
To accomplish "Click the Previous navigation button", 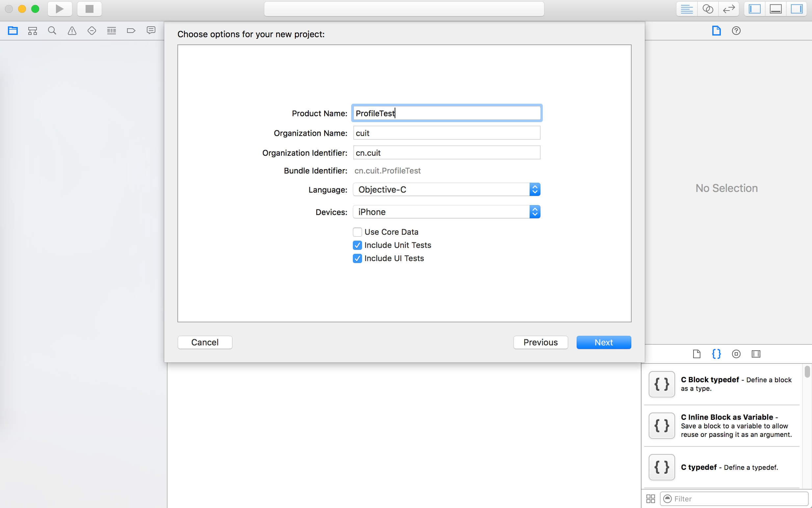I will [539, 342].
